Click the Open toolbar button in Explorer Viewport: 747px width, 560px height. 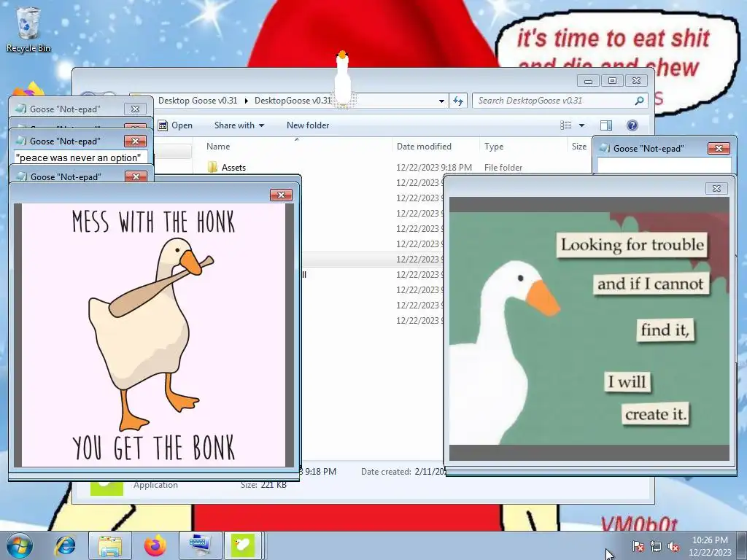(x=176, y=125)
